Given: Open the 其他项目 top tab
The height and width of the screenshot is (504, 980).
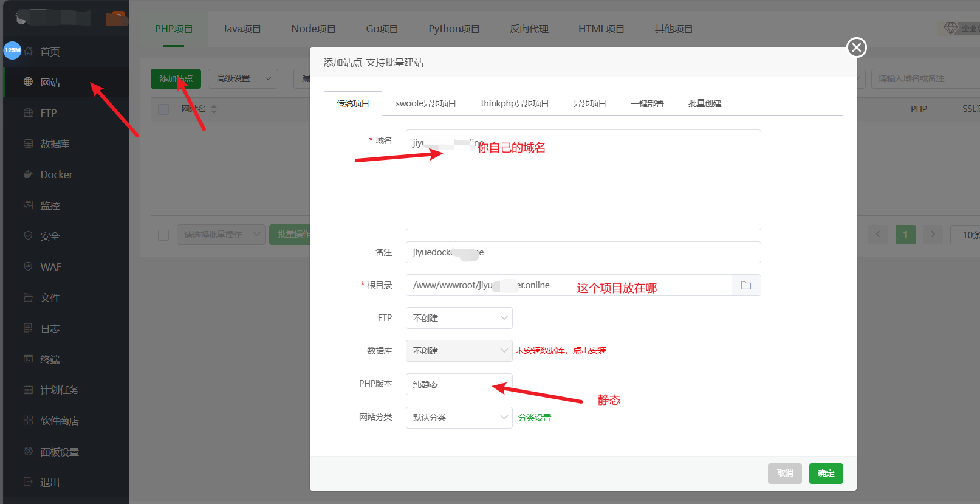Looking at the screenshot, I should (674, 29).
